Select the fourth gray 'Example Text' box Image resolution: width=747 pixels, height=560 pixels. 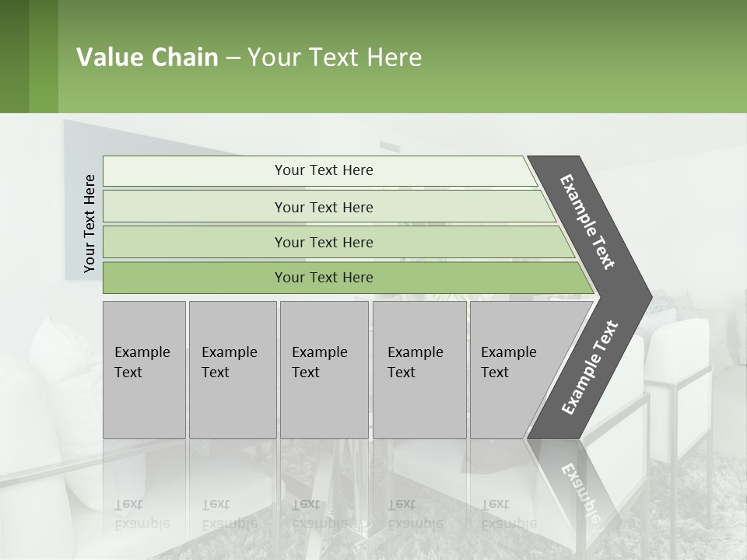tap(419, 369)
